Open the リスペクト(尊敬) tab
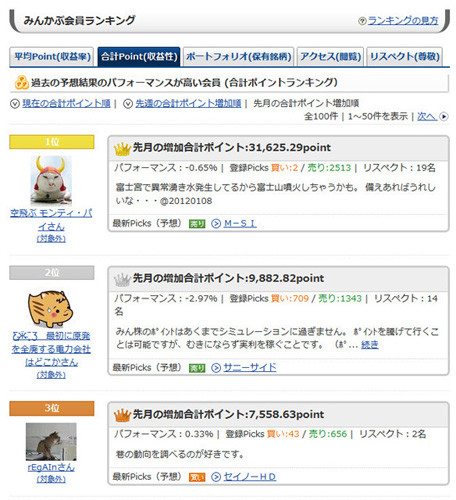Viewport: 456px width, 500px height. point(405,57)
